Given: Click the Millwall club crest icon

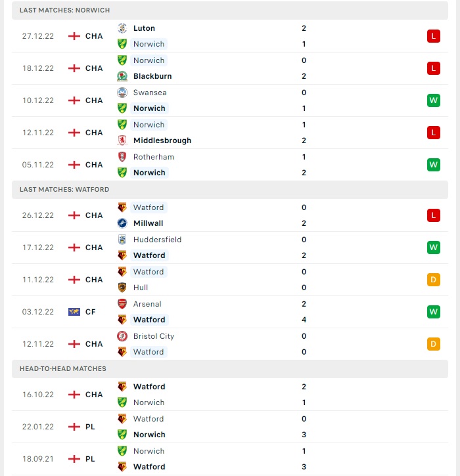Looking at the screenshot, I should [x=122, y=223].
